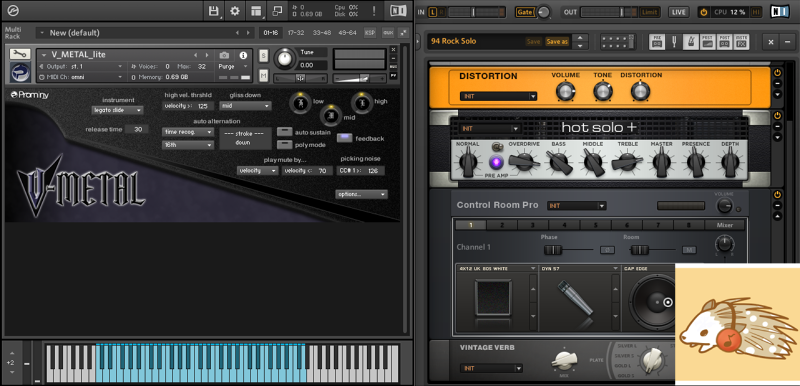Click the release time value field
Image resolution: width=800 pixels, height=386 pixels.
tap(137, 129)
